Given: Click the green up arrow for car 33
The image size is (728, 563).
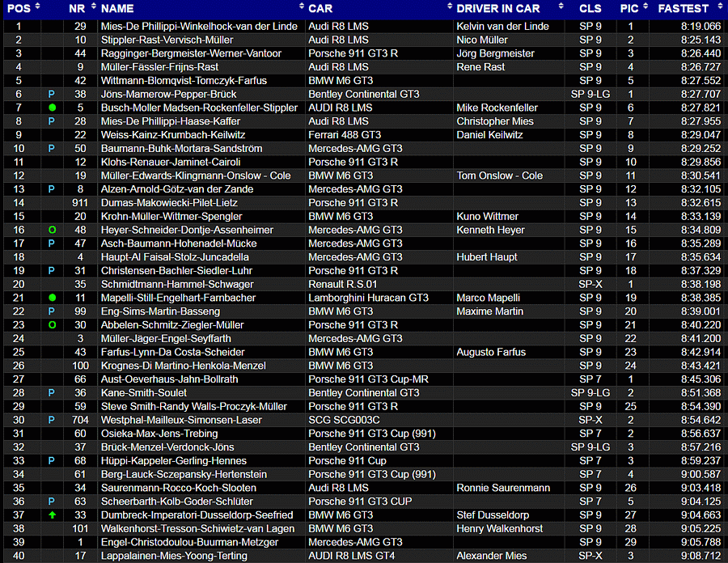Looking at the screenshot, I should (52, 514).
